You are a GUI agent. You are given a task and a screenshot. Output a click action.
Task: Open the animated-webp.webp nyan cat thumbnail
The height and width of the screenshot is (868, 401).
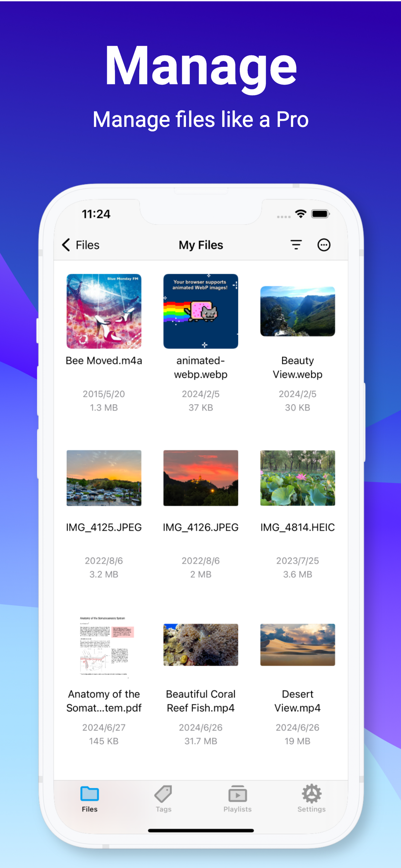(x=200, y=311)
